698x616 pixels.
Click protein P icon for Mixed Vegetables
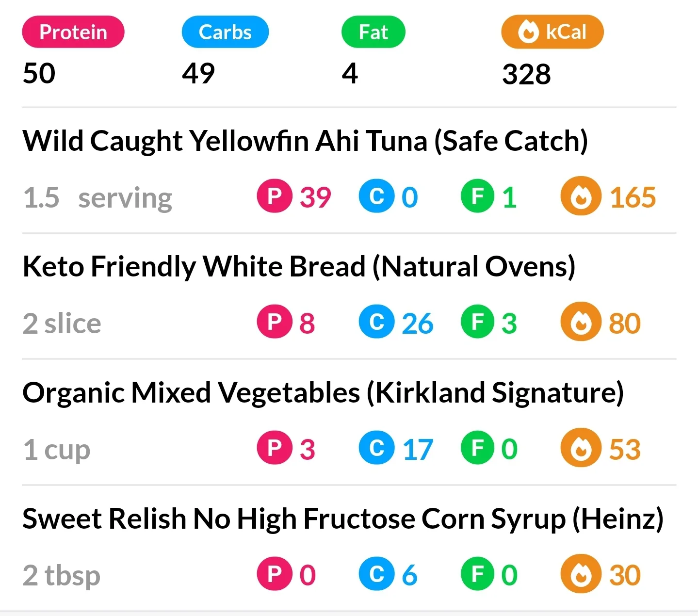[275, 448]
